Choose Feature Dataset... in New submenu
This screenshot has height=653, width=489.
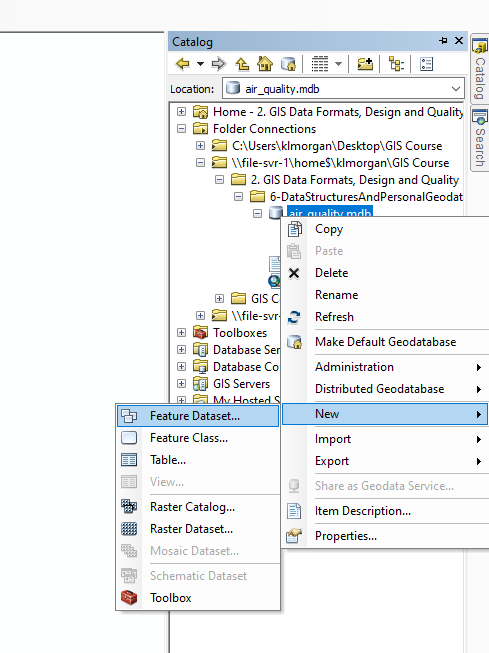(x=198, y=416)
